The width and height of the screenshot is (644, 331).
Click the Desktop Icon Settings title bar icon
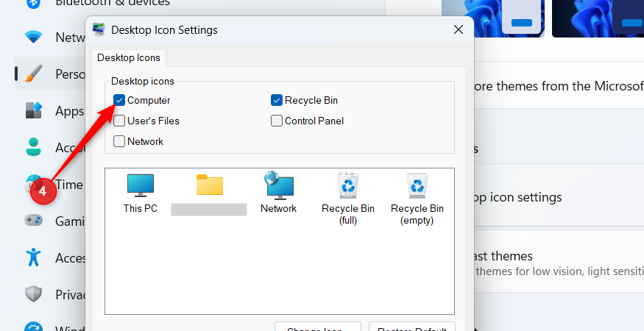[99, 29]
